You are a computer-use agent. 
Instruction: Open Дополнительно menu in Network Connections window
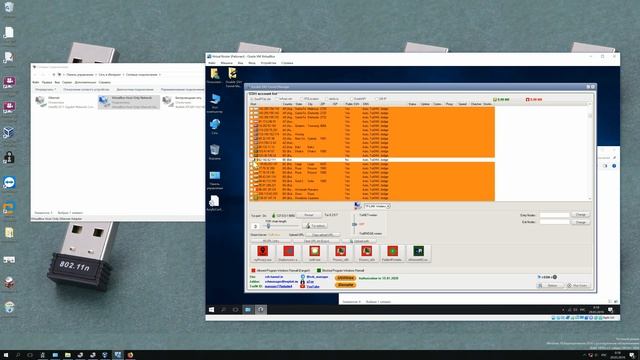coord(85,82)
